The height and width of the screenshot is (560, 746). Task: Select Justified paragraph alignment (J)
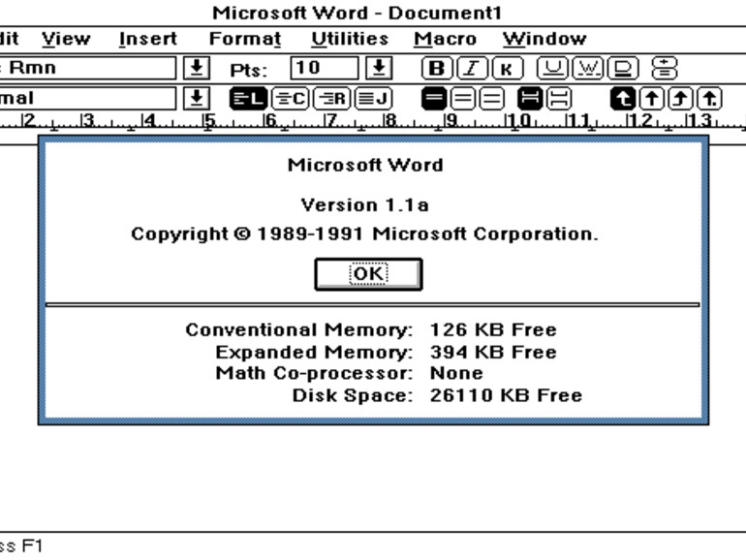point(374,99)
